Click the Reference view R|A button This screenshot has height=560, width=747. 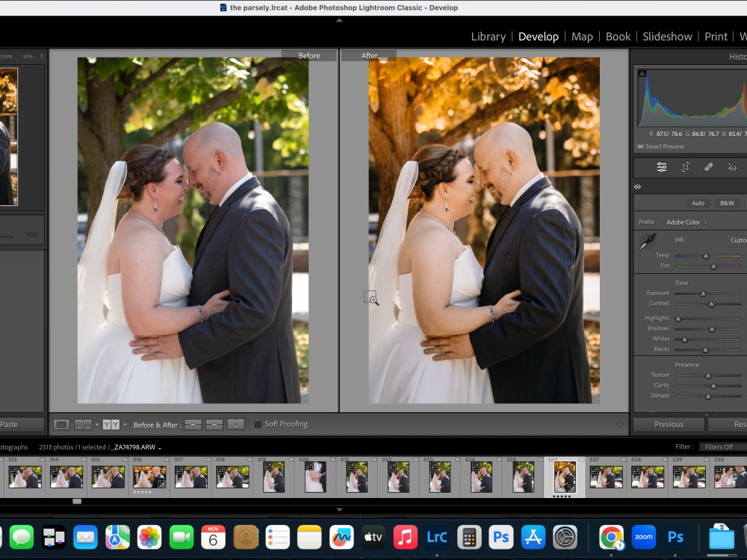click(x=84, y=424)
